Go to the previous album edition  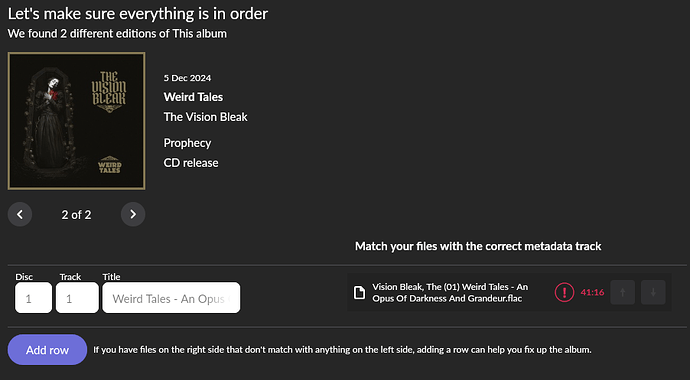pos(20,214)
